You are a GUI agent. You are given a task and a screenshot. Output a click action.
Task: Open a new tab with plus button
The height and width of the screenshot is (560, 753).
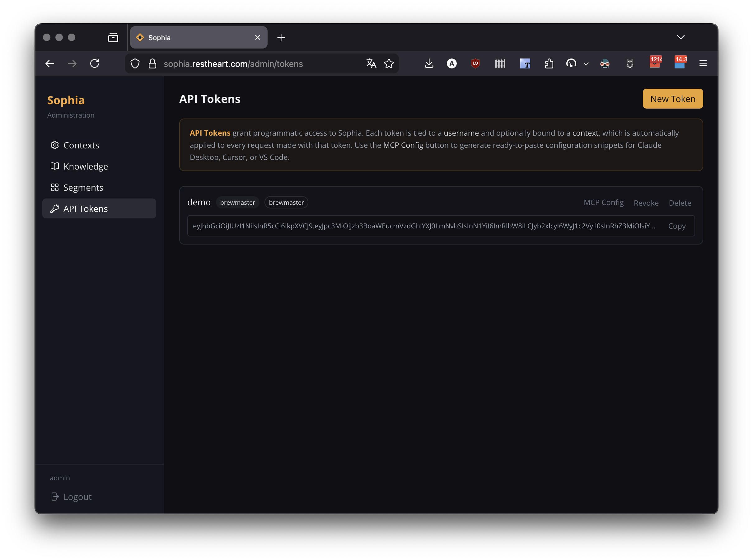point(281,38)
